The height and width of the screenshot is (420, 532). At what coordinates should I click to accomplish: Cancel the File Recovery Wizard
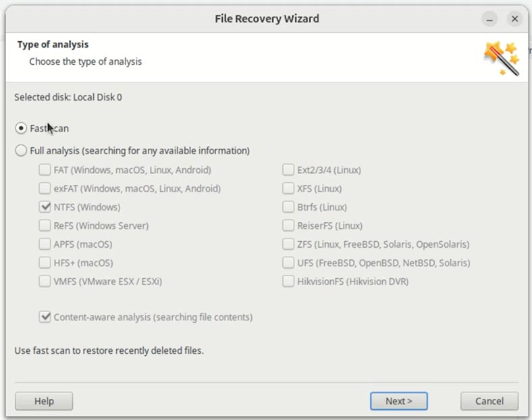pyautogui.click(x=489, y=401)
